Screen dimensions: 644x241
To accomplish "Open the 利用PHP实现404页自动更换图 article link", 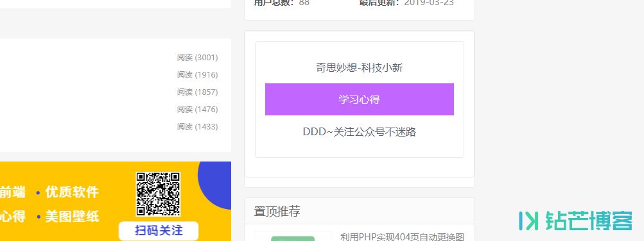I will [x=402, y=237].
